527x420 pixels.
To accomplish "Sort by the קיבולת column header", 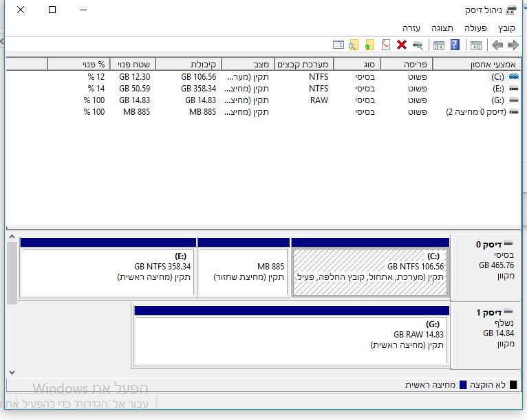I will coord(189,64).
